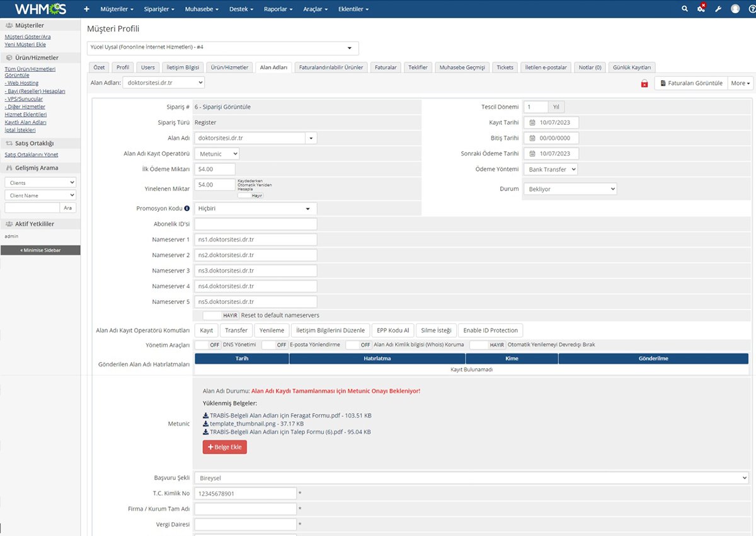Expand the Alan Adı combo box arrow
This screenshot has width=756, height=536.
311,138
